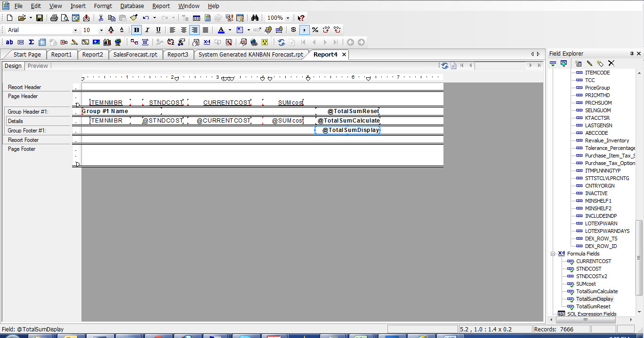Open the Database menu
The image size is (644, 338).
pyautogui.click(x=132, y=6)
